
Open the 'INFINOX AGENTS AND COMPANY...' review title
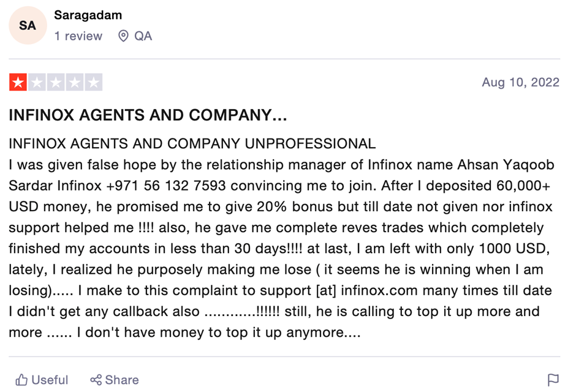coord(148,115)
